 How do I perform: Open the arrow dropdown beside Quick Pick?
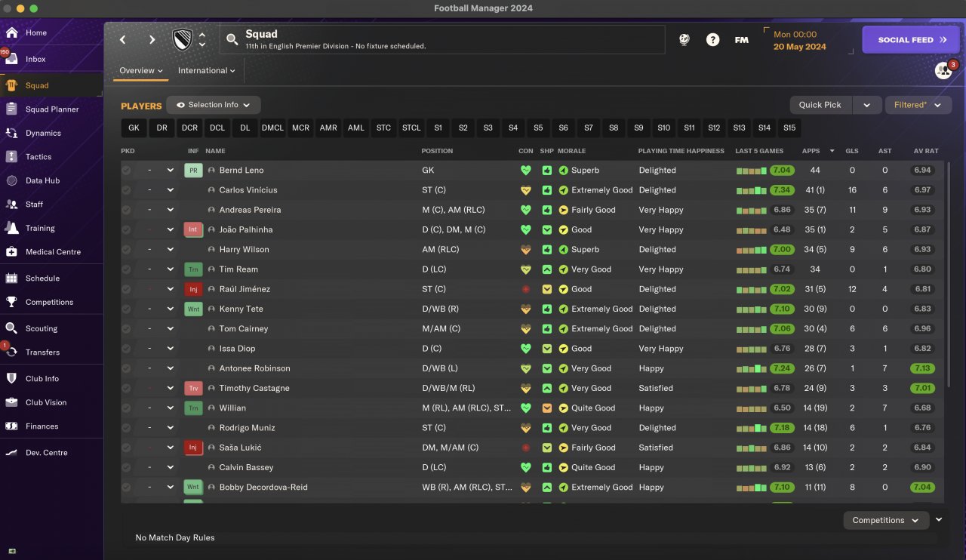(x=866, y=105)
